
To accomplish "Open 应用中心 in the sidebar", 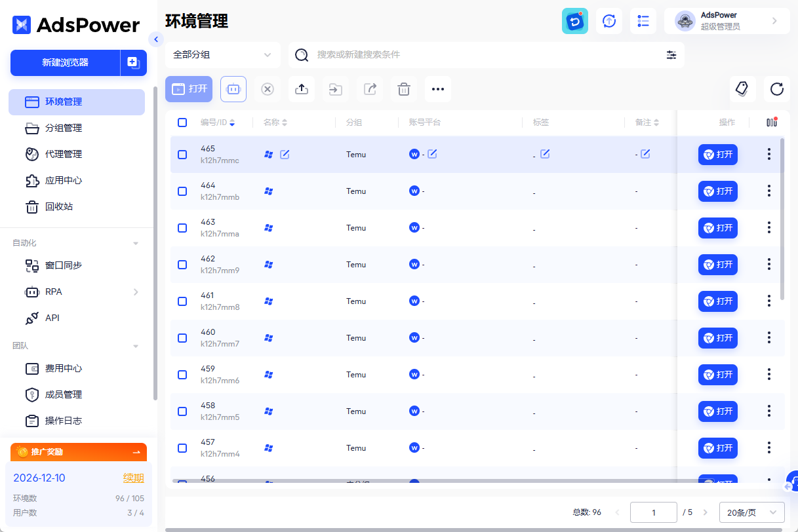I will point(77,181).
